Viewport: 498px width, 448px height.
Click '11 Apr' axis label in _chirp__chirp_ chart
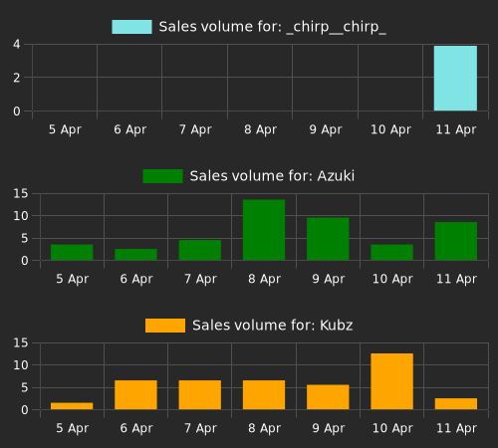click(x=456, y=129)
